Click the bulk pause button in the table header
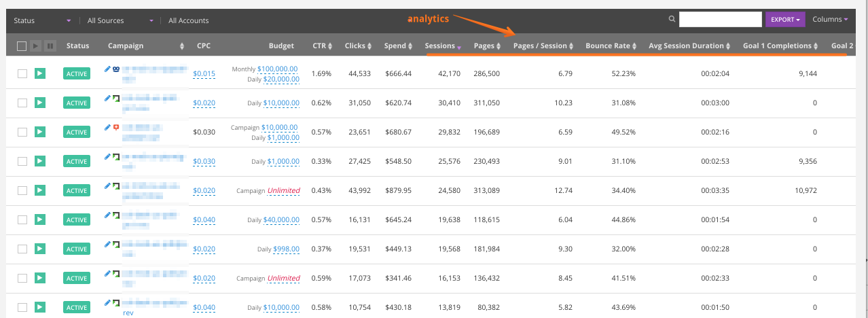The image size is (868, 318). [x=50, y=46]
